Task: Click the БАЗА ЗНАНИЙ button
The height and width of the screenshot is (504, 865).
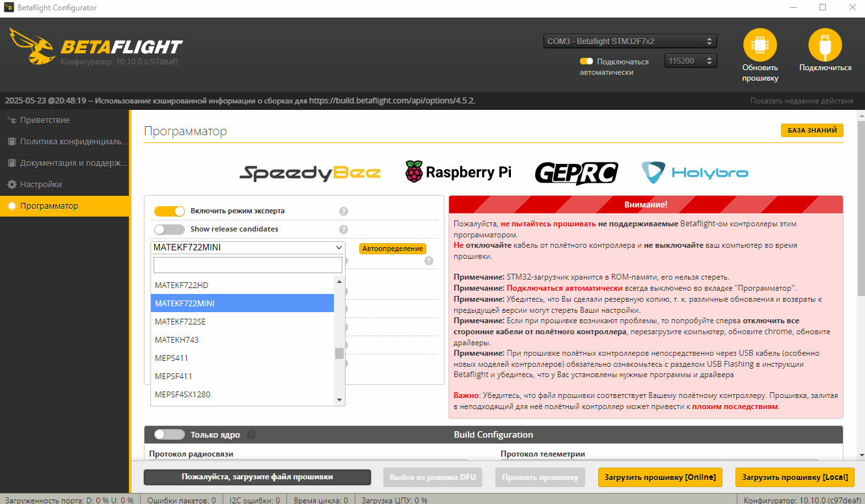Action: point(812,131)
